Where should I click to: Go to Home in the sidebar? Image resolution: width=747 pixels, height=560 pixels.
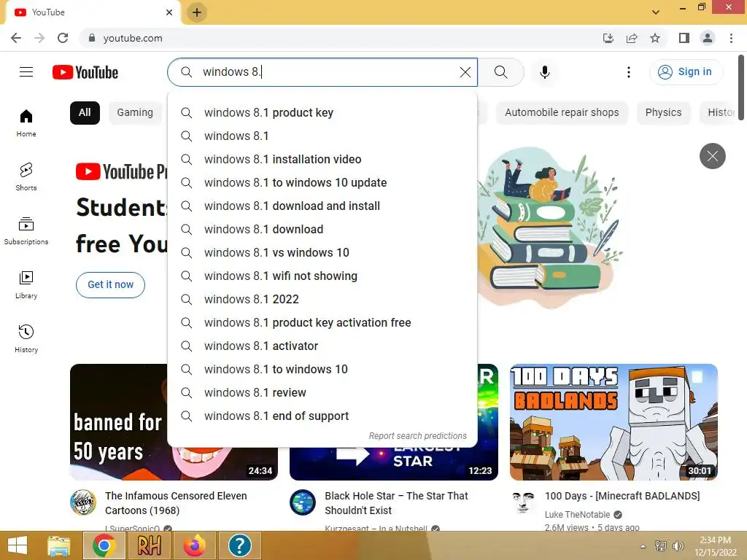[x=26, y=122]
